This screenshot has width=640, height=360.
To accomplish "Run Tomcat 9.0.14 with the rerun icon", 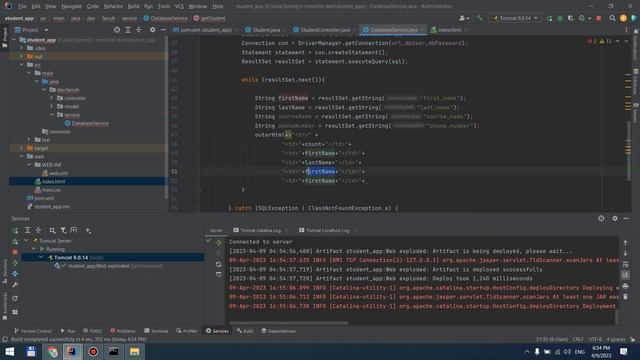I will [x=549, y=18].
